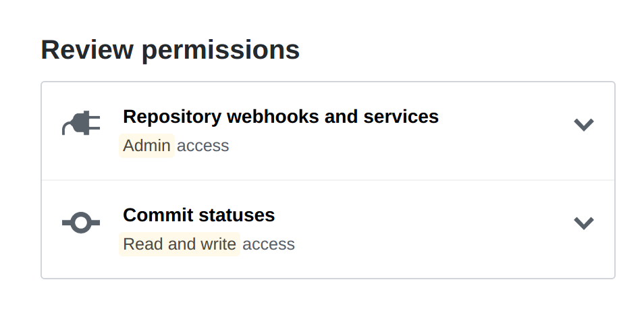
Task: Select the "Repository webhooks and services" title
Action: [x=280, y=117]
